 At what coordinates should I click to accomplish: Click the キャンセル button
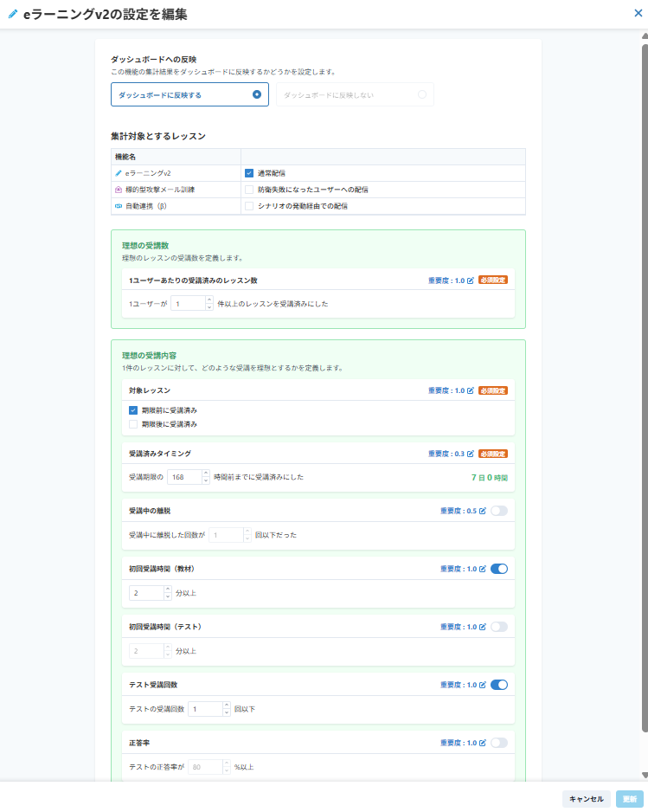click(x=587, y=799)
